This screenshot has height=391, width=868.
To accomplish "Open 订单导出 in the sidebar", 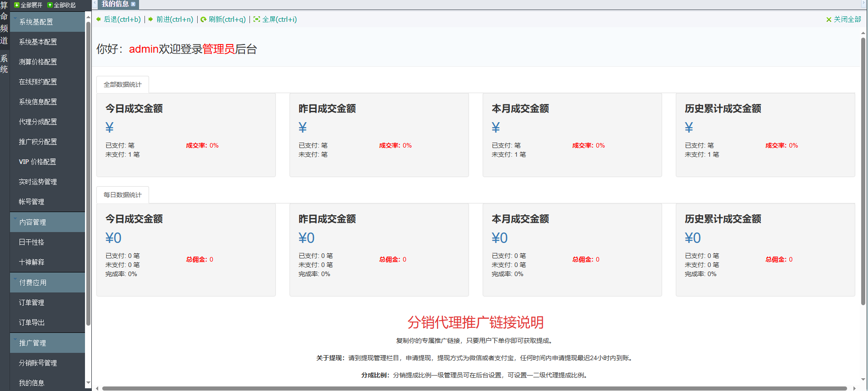I will [x=47, y=322].
